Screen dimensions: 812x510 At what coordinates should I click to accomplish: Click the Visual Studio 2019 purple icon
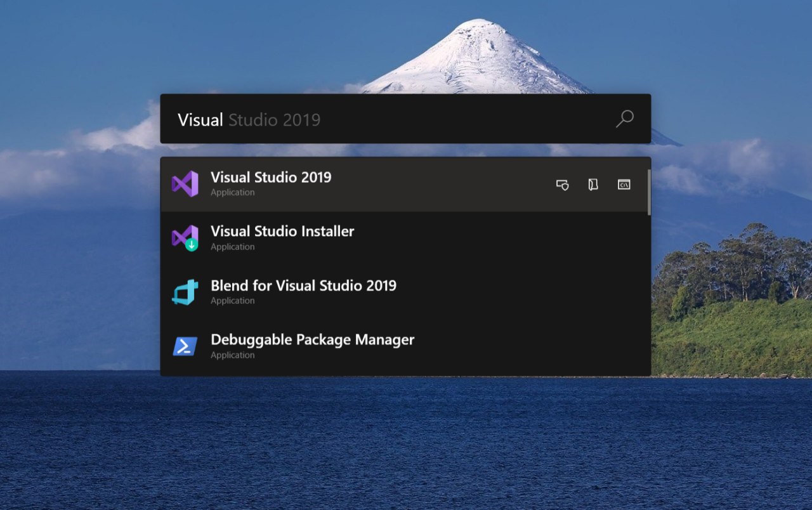click(185, 184)
